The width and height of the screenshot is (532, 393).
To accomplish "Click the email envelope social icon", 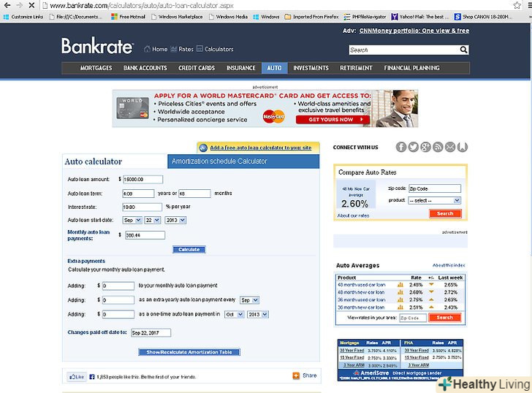I will click(450, 147).
